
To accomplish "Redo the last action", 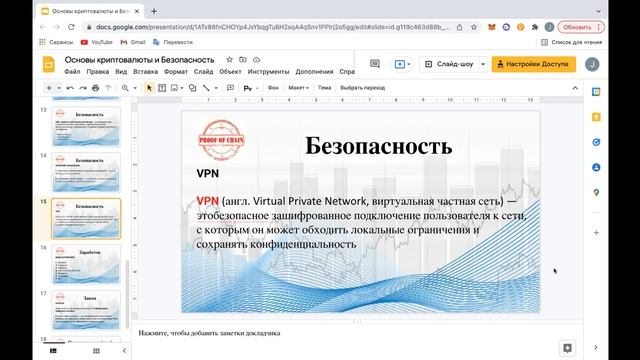I will click(x=83, y=88).
